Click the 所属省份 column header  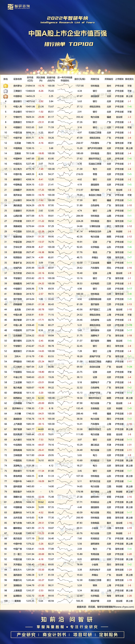109,79
